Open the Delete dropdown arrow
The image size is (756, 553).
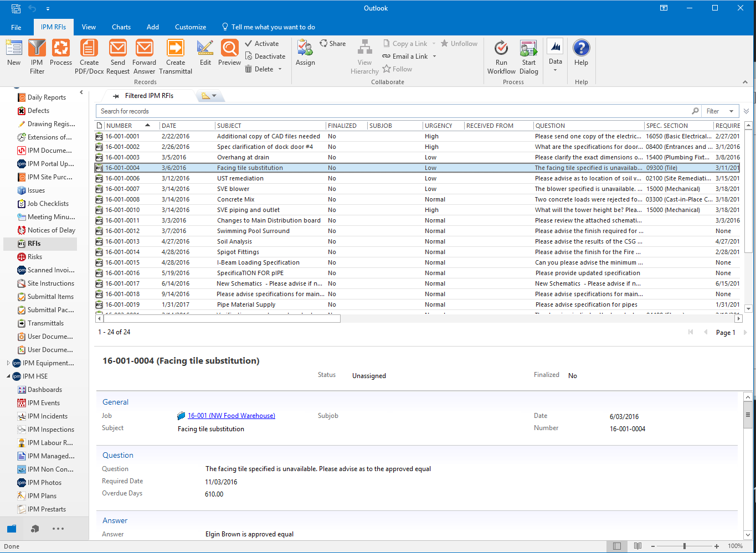[279, 69]
